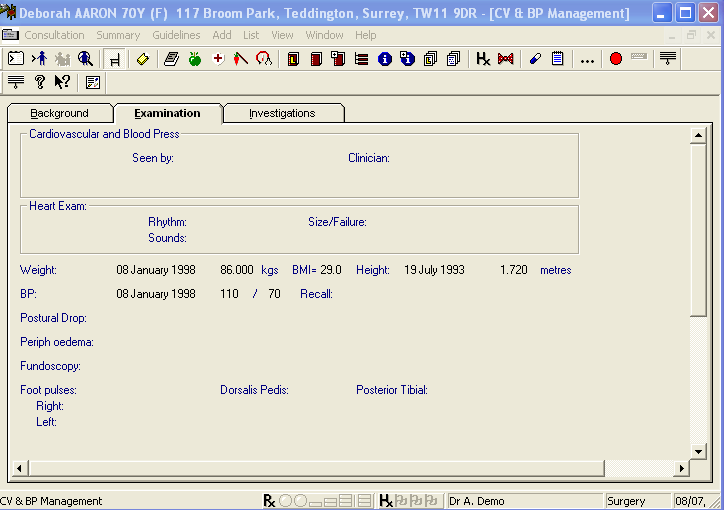Click the red cross shield icon
This screenshot has width=724, height=510.
[x=218, y=59]
